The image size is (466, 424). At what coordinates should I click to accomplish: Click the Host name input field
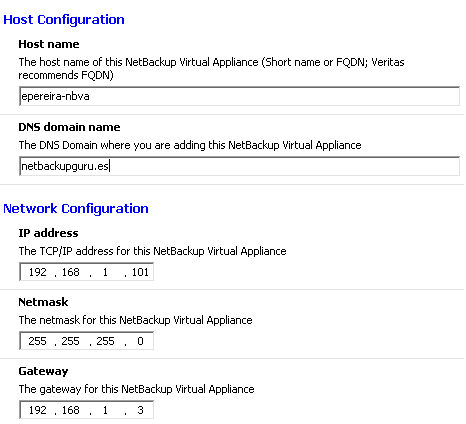239,96
